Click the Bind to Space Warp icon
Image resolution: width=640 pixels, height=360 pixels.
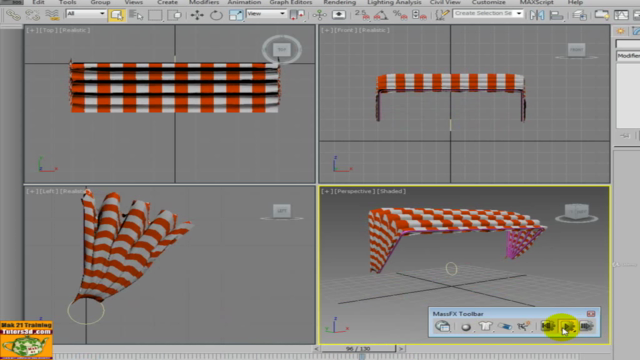pyautogui.click(x=52, y=16)
